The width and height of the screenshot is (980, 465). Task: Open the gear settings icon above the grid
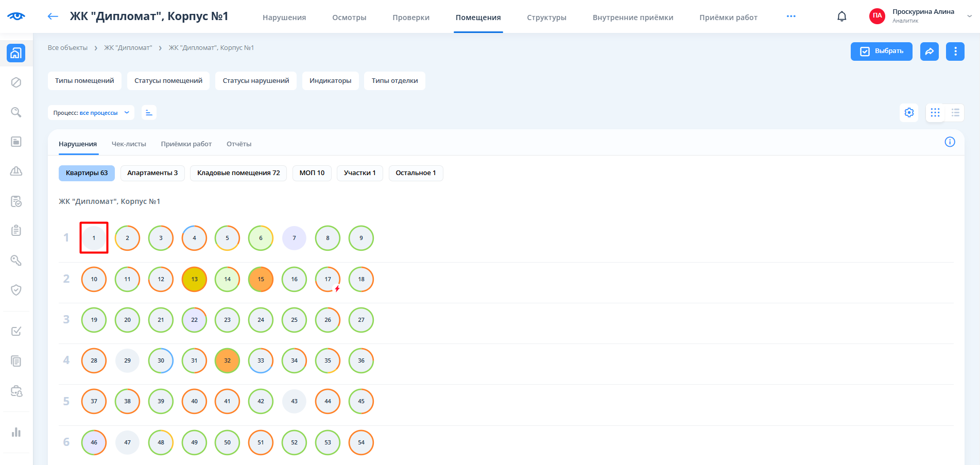909,112
